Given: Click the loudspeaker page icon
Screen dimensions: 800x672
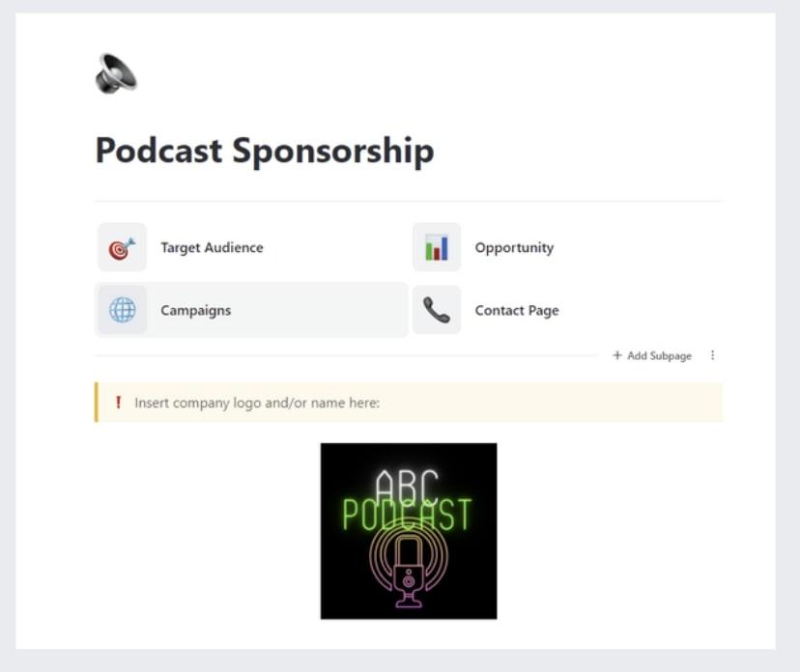Looking at the screenshot, I should (116, 73).
